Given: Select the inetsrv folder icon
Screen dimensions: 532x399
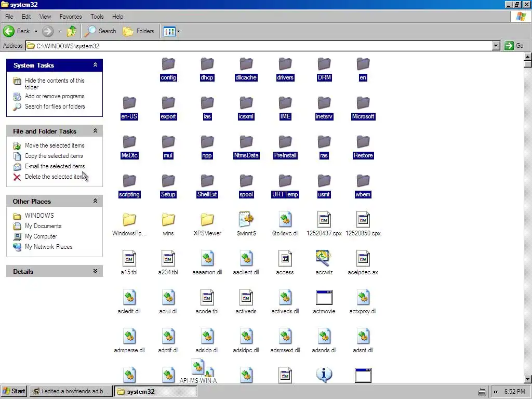Looking at the screenshot, I should 324,103.
